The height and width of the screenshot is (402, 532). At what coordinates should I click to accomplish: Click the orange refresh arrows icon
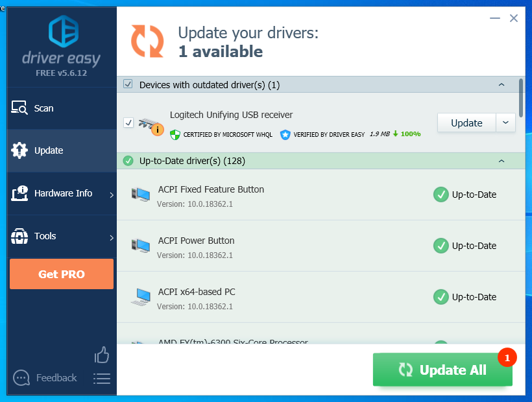147,41
